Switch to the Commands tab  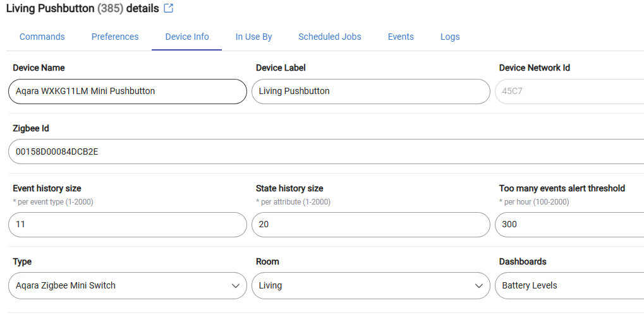42,37
